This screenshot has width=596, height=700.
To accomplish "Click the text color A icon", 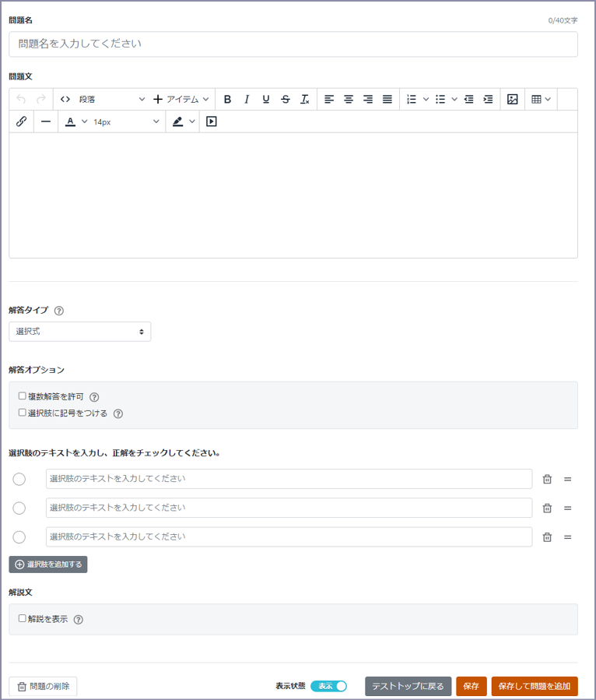I will click(x=71, y=121).
